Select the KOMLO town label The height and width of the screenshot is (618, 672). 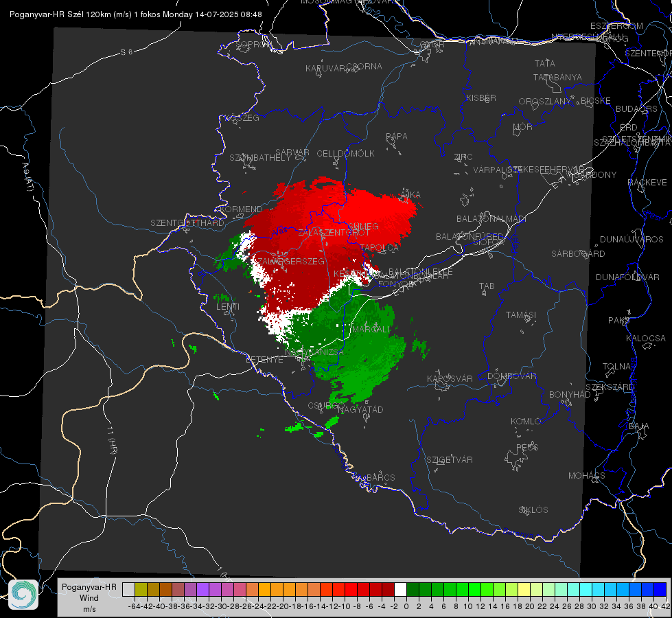526,422
